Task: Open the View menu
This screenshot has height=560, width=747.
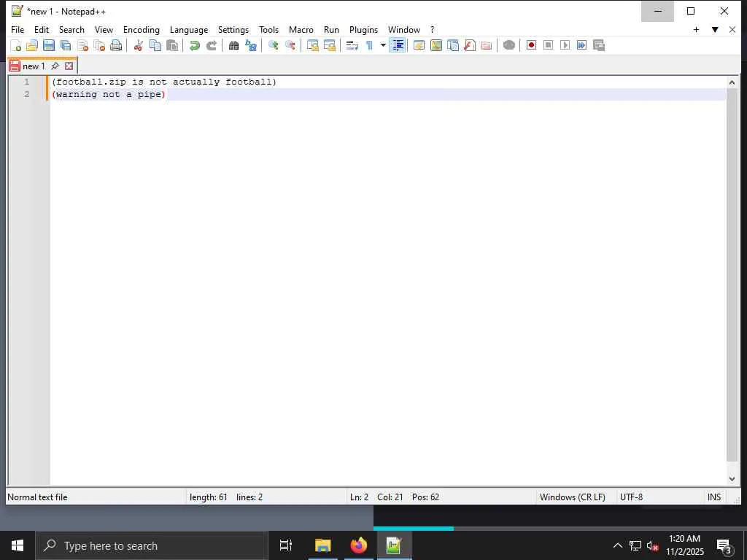Action: pos(104,29)
